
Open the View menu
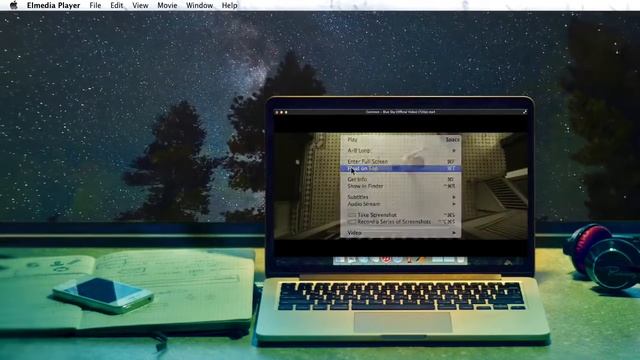click(x=140, y=5)
